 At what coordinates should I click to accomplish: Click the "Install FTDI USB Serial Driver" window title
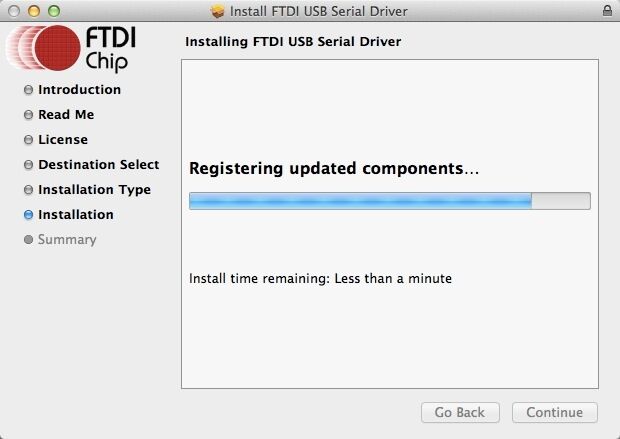tap(318, 11)
